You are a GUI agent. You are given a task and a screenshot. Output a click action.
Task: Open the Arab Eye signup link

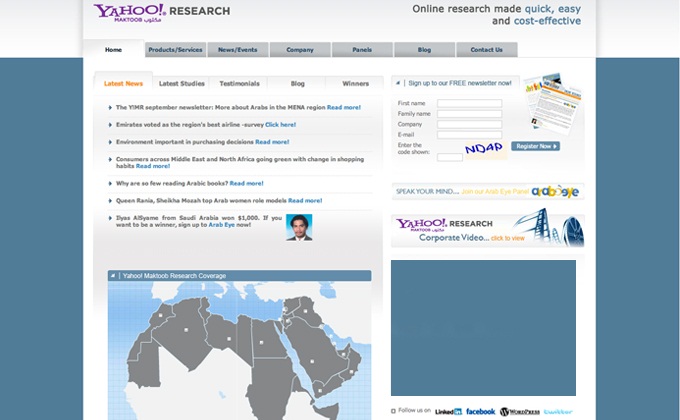(221, 225)
